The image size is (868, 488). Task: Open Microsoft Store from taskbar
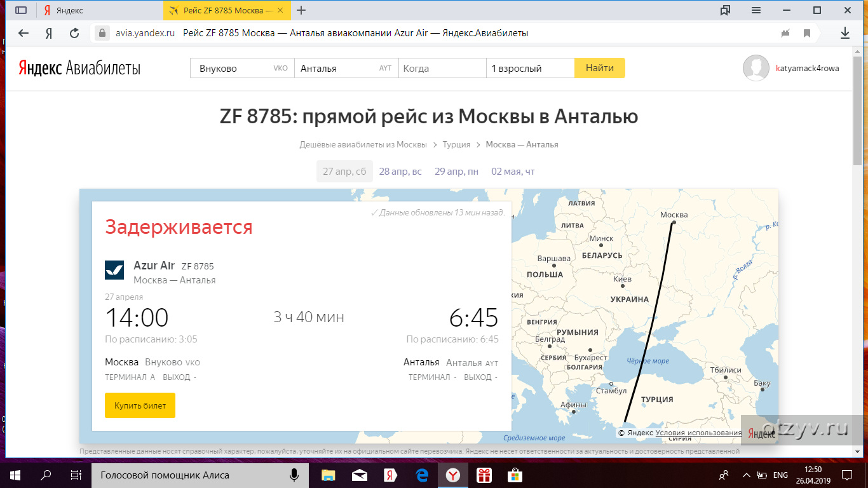point(515,475)
